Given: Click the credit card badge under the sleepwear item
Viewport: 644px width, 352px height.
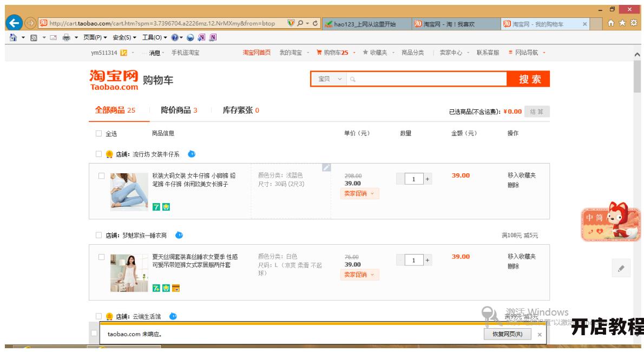Looking at the screenshot, I should [x=176, y=288].
